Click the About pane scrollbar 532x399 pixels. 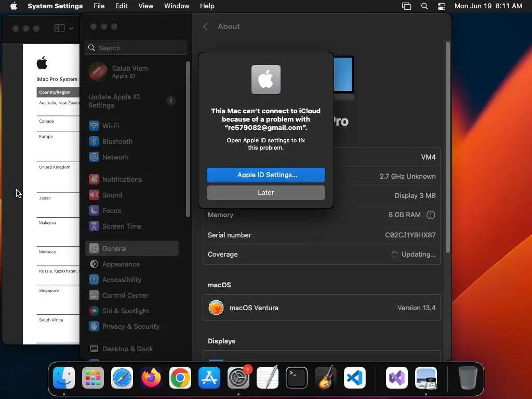[448, 147]
